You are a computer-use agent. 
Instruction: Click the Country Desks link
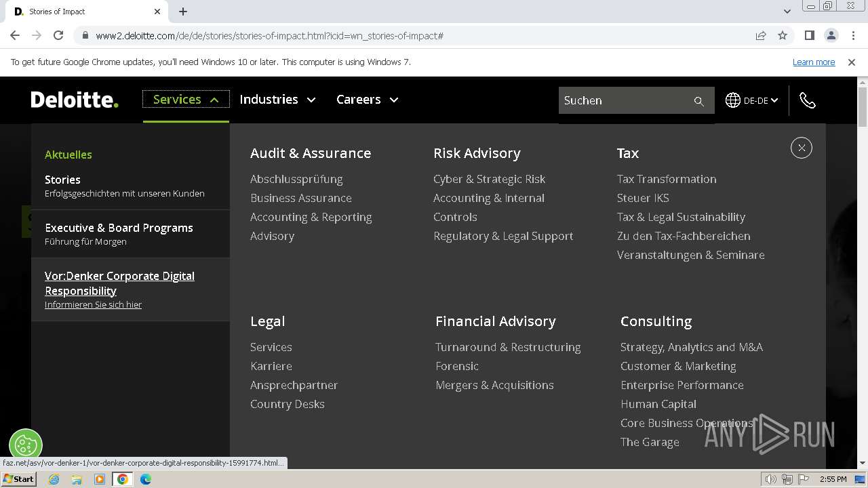point(288,404)
